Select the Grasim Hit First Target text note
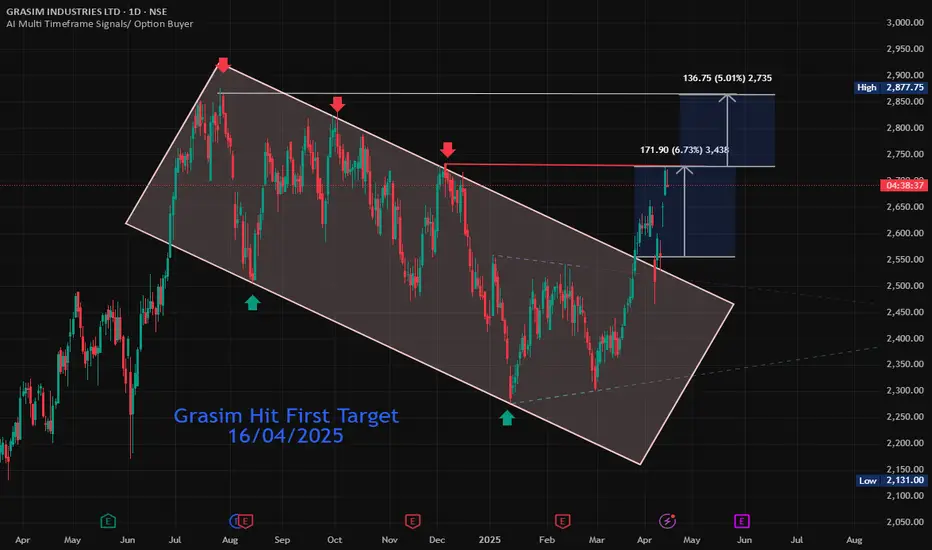This screenshot has width=932, height=550. 286,425
